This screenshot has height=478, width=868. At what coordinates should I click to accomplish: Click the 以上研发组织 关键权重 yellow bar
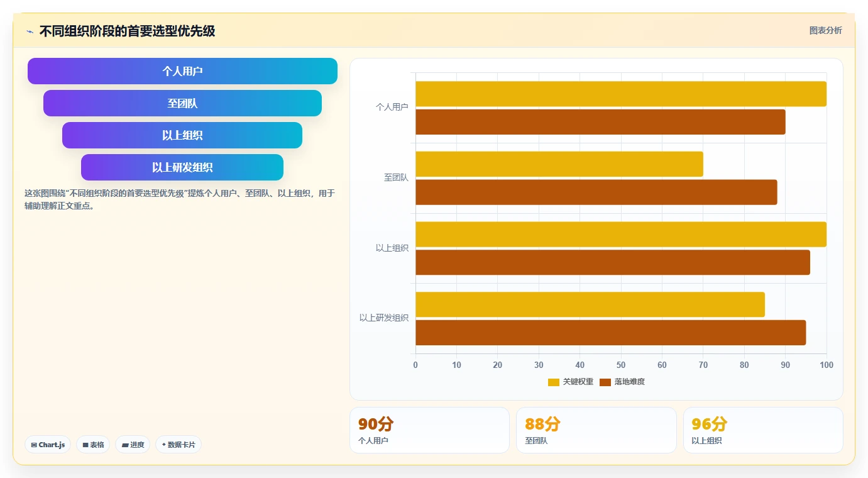click(590, 304)
